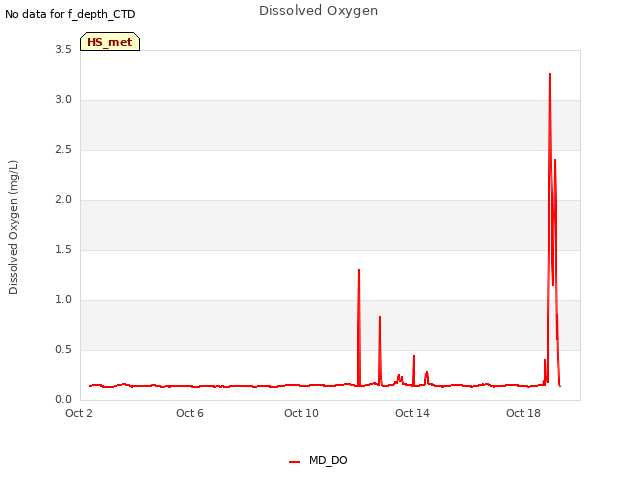Click the Oct 6 x-axis tick label

click(190, 413)
